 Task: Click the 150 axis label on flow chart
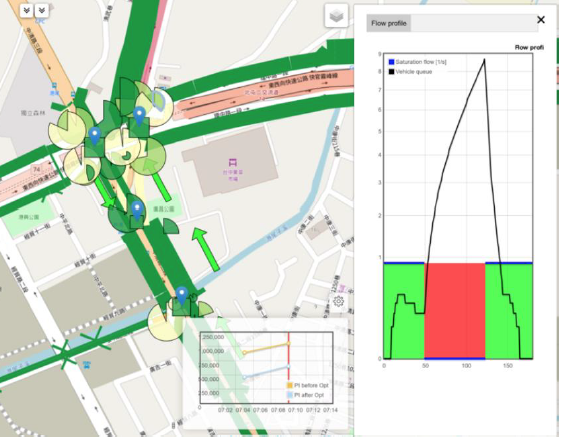[x=507, y=366]
